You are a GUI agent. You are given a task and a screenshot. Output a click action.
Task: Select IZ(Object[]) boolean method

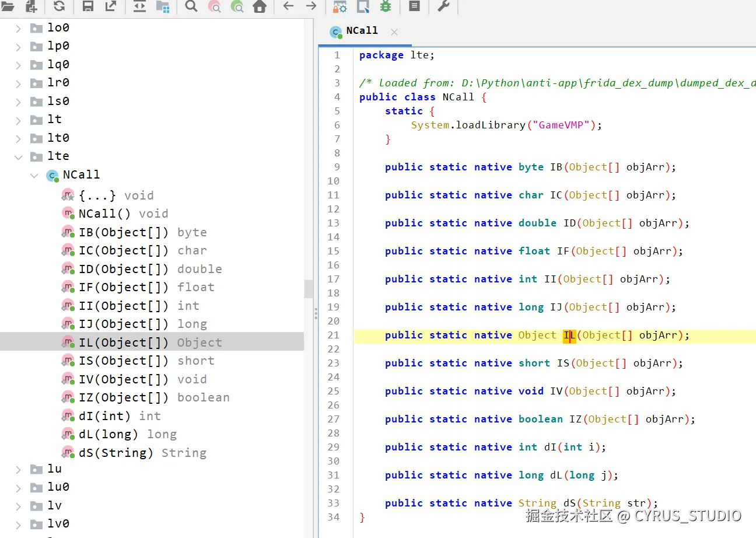[x=154, y=397]
